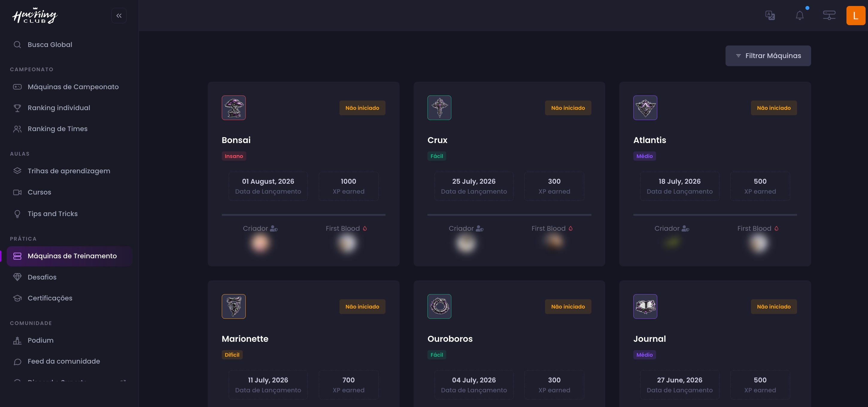Click the Marionette machine icon

233,306
